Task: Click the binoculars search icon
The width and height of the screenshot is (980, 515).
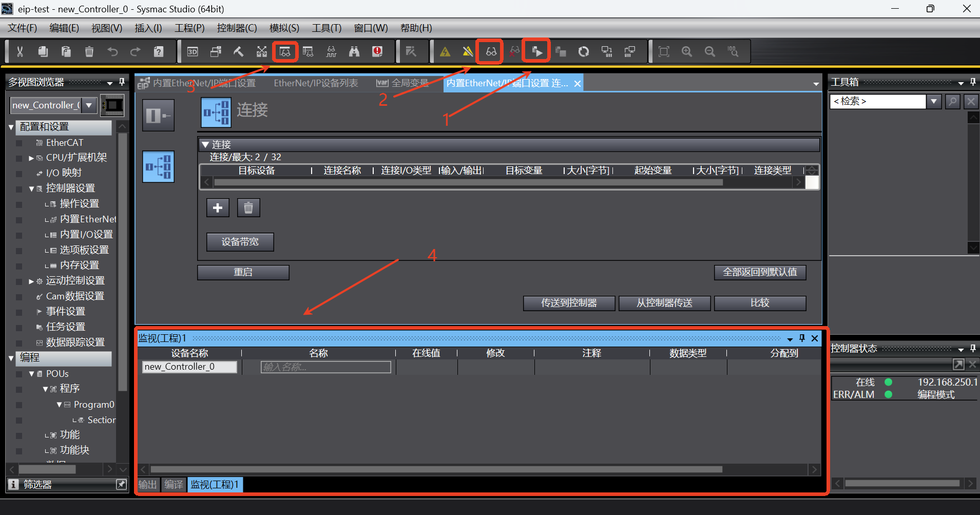Action: tap(354, 51)
